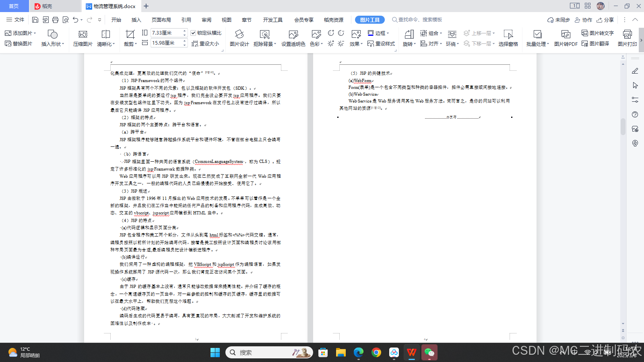This screenshot has width=644, height=362.
Task: Expand Remove Background (抠除背景) dropdown arrow
Action: [x=275, y=44]
